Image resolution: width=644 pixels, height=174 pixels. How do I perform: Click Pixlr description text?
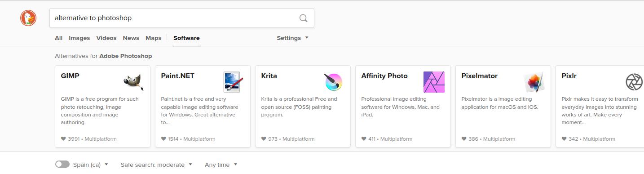[600, 111]
